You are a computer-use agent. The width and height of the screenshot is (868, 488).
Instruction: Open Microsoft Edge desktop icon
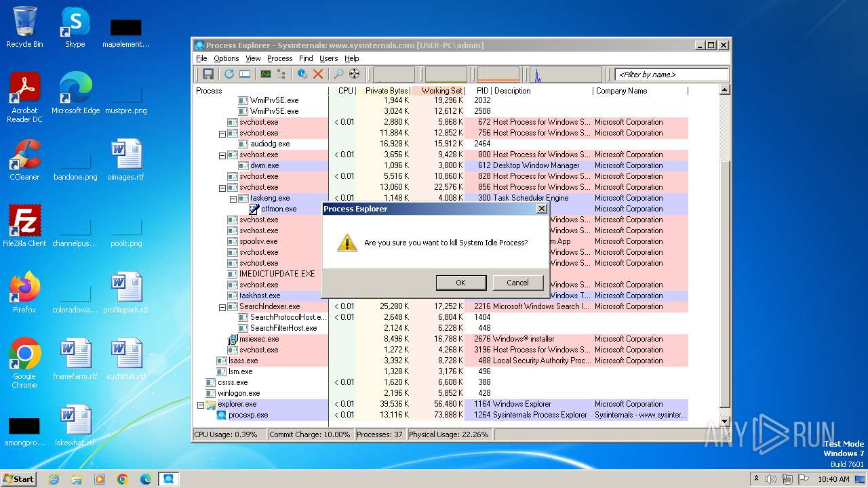pos(75,94)
